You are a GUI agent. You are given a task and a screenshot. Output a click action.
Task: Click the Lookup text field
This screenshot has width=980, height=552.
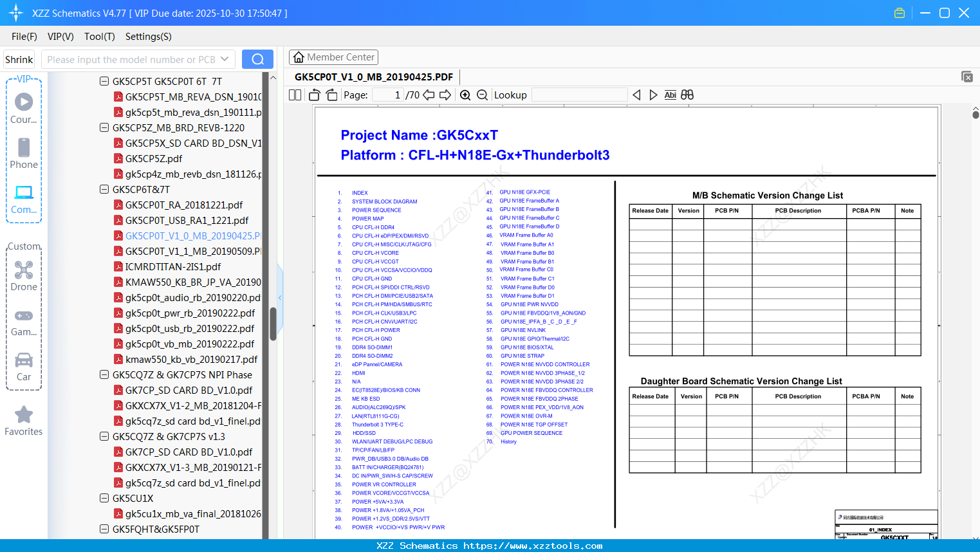coord(580,95)
